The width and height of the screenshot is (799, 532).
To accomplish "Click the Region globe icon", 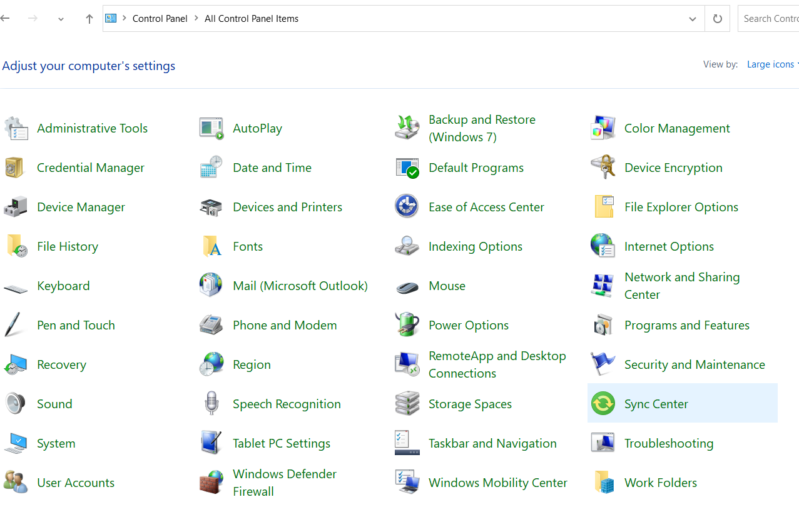I will 211,364.
